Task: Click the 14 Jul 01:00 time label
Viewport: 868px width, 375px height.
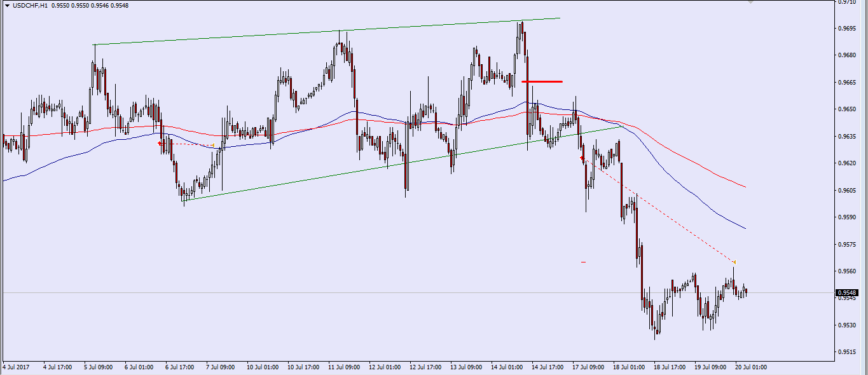Action: click(506, 367)
